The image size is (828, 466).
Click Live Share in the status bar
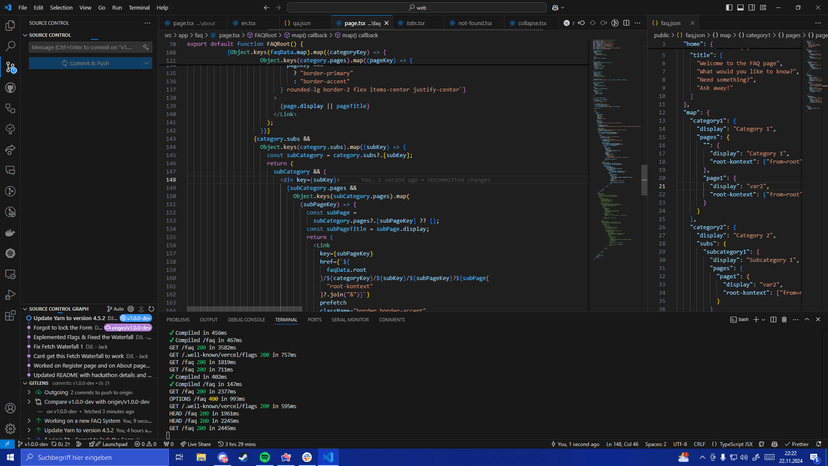(x=196, y=444)
